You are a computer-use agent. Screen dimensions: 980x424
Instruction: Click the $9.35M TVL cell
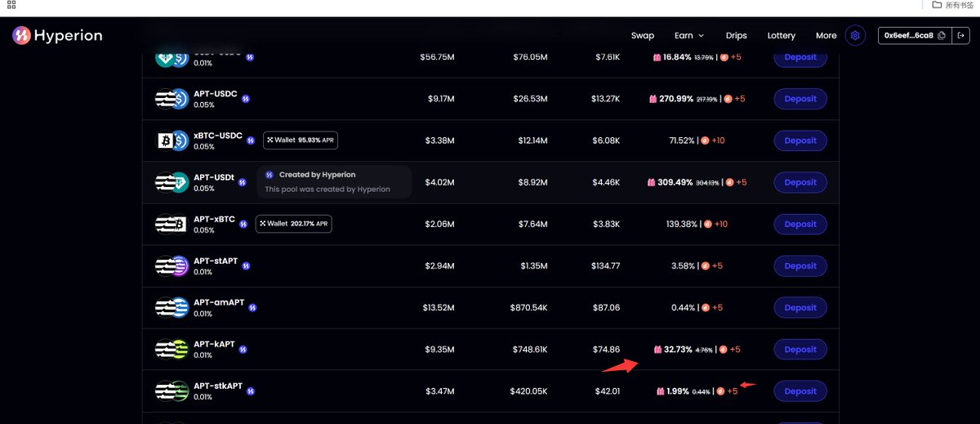pyautogui.click(x=440, y=350)
